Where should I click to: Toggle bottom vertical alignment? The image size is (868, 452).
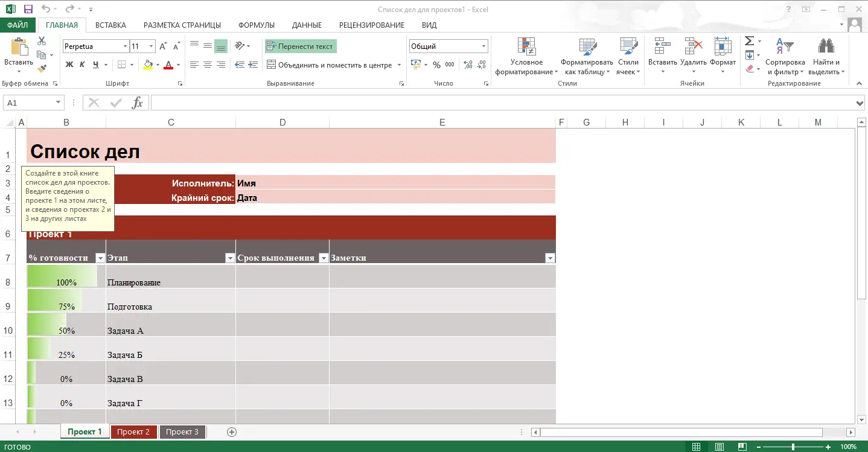pyautogui.click(x=221, y=46)
